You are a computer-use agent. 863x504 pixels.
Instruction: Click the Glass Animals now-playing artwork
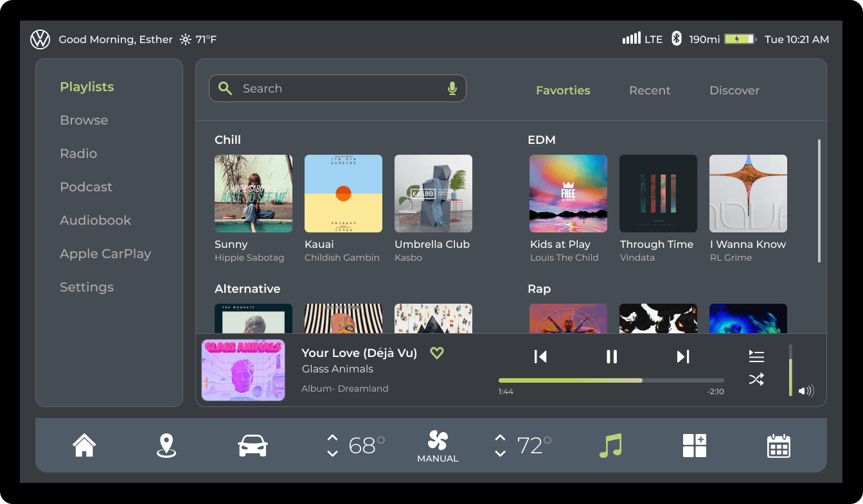[243, 370]
